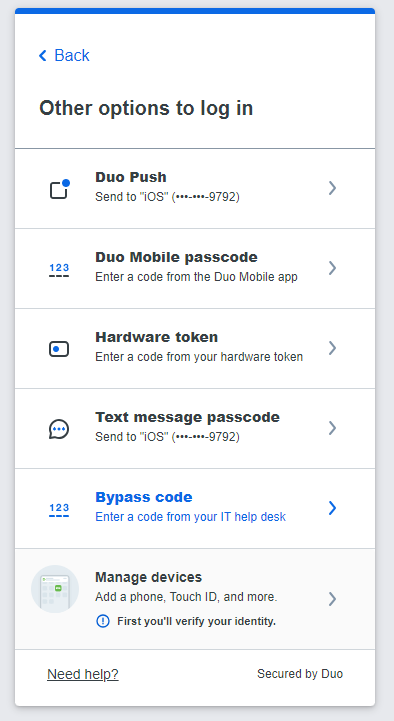Open Duo Mobile passcode via right chevron

(x=332, y=268)
